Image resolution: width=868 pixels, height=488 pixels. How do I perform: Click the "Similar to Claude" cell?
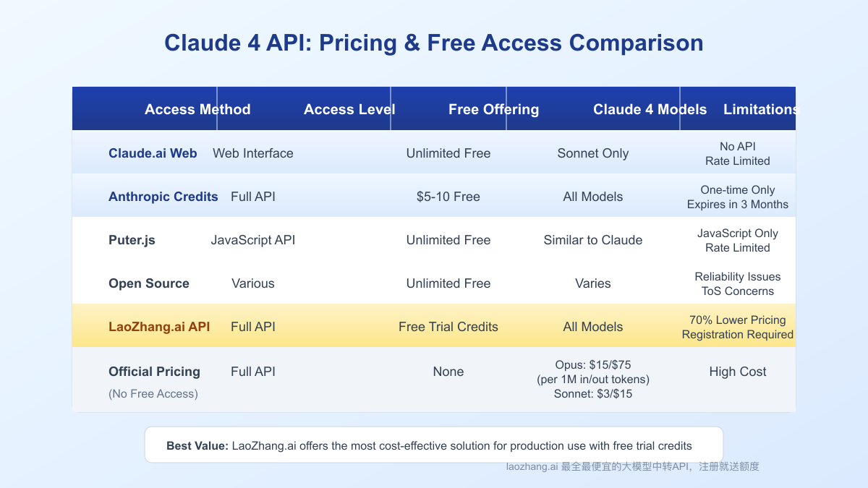click(593, 240)
